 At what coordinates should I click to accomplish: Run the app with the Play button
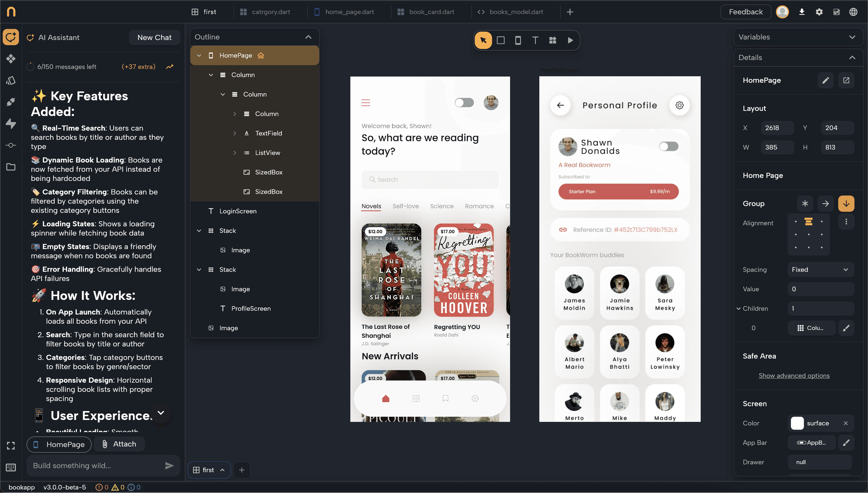tap(570, 40)
